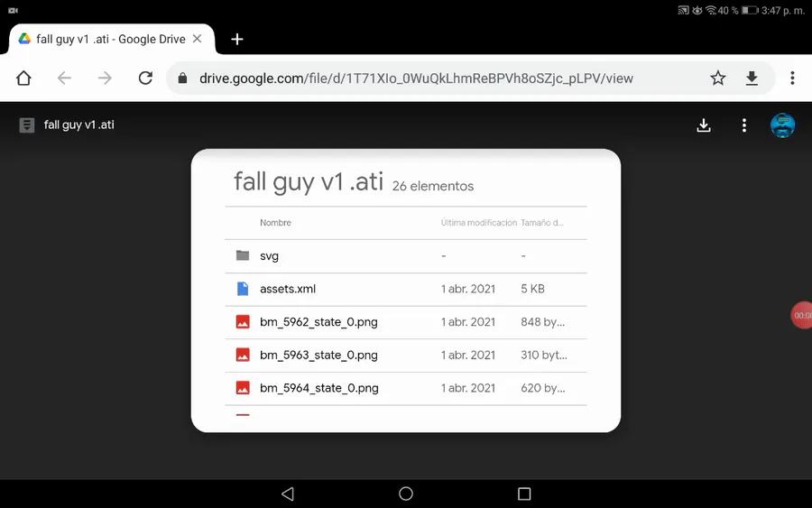Reload the Google Drive page

pos(145,79)
